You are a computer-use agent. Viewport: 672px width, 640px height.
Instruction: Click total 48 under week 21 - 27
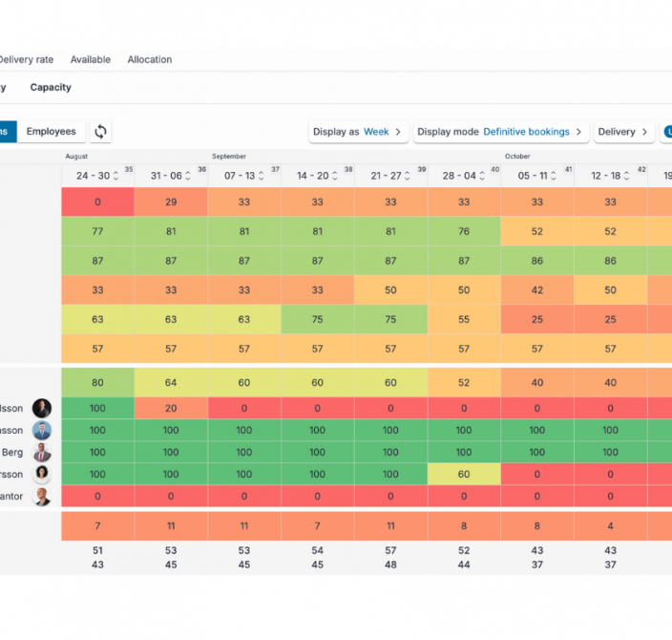point(390,565)
